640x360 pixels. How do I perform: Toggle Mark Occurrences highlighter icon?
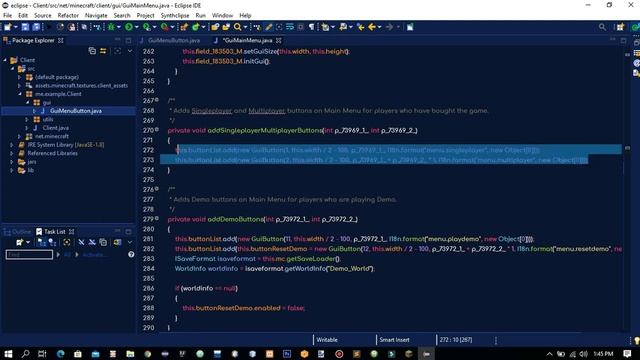[x=269, y=27]
